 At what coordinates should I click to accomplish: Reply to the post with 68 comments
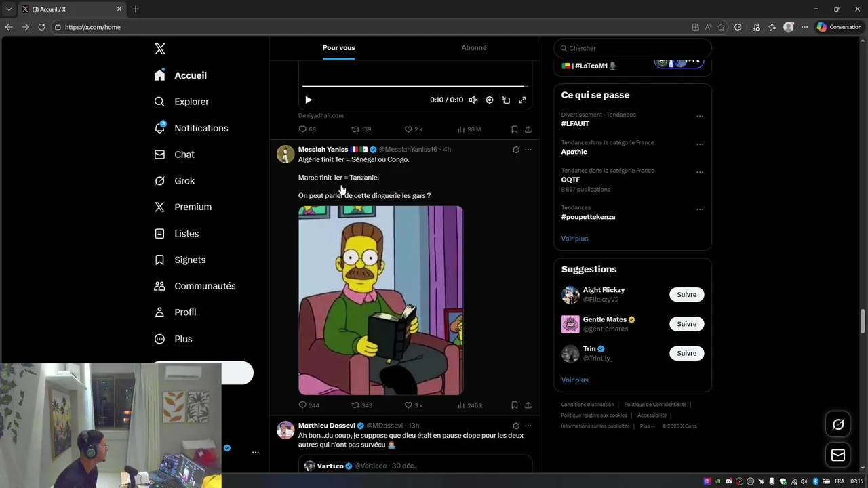[307, 129]
